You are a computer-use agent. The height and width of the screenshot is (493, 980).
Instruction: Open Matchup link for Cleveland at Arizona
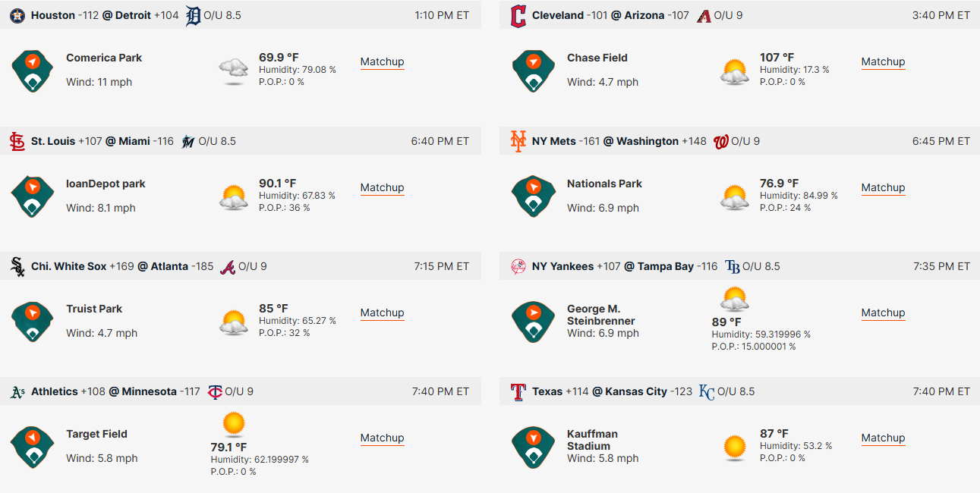pyautogui.click(x=883, y=62)
